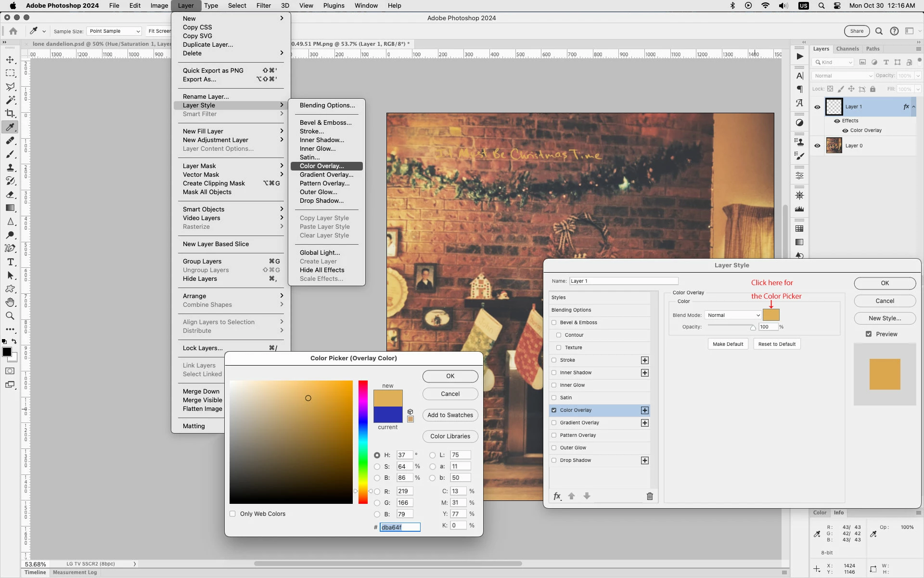Hide Layer 0 visibility eye
Screen dimensions: 924x578
click(x=817, y=145)
